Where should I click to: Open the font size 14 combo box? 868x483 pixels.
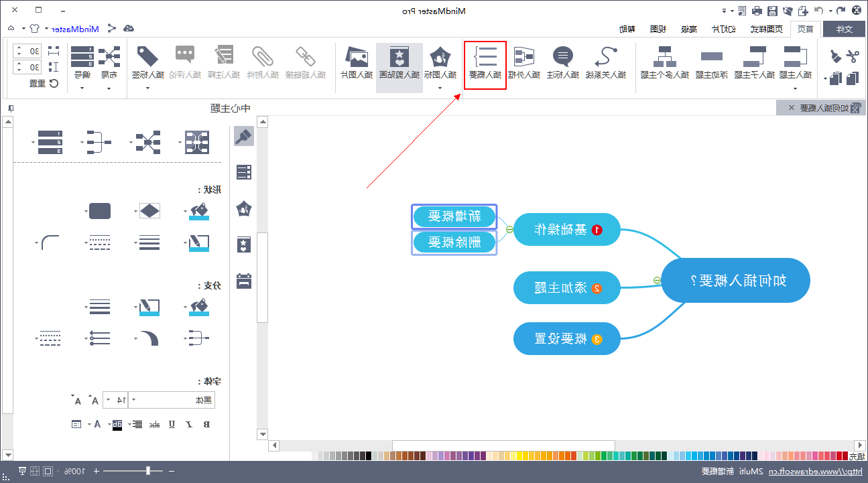(x=115, y=400)
